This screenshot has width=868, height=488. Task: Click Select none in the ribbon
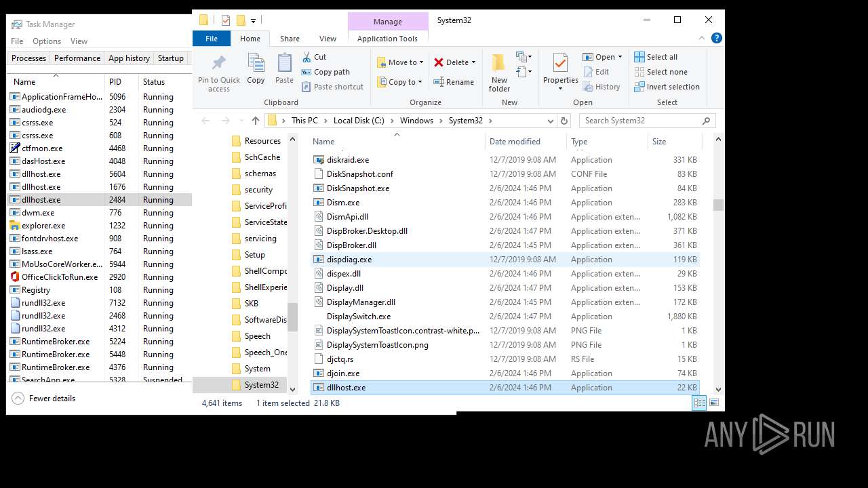pos(660,72)
